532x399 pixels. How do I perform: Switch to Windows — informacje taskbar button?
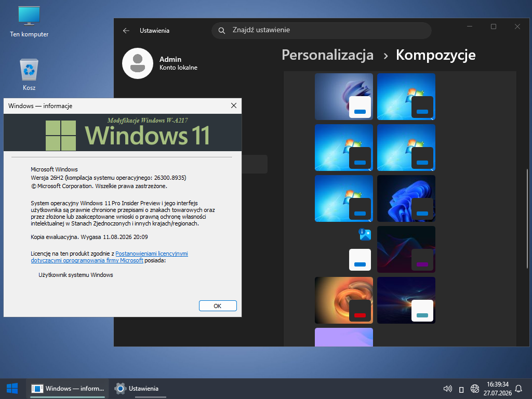pyautogui.click(x=68, y=389)
